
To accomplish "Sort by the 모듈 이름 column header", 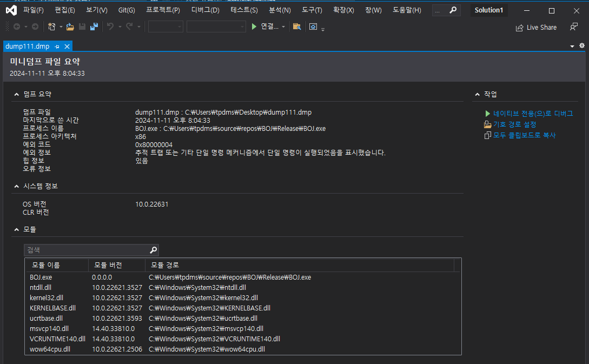I will pyautogui.click(x=57, y=265).
